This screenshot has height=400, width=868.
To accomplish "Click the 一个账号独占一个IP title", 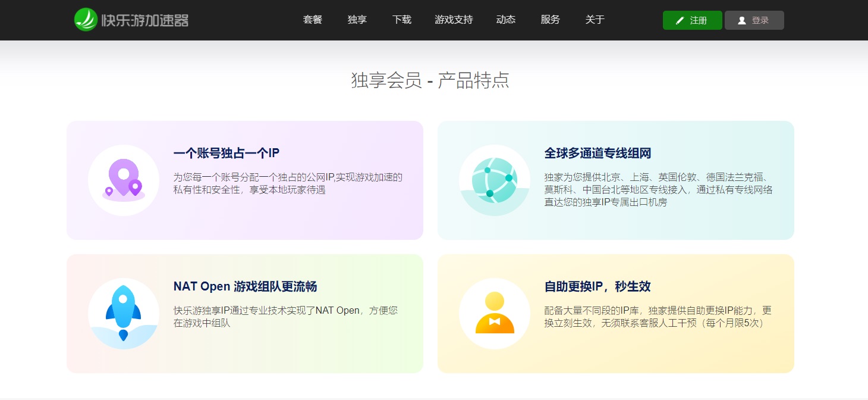I will (227, 153).
